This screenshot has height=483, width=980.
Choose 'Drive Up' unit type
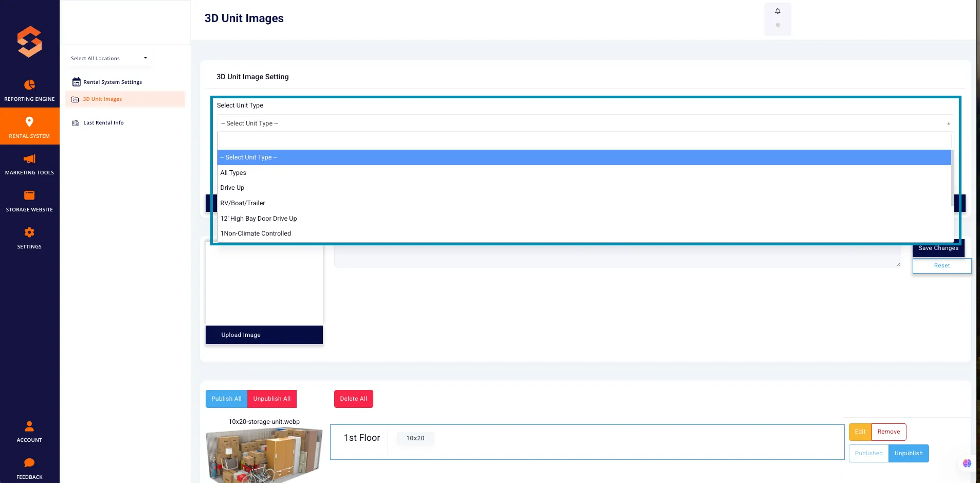point(584,188)
